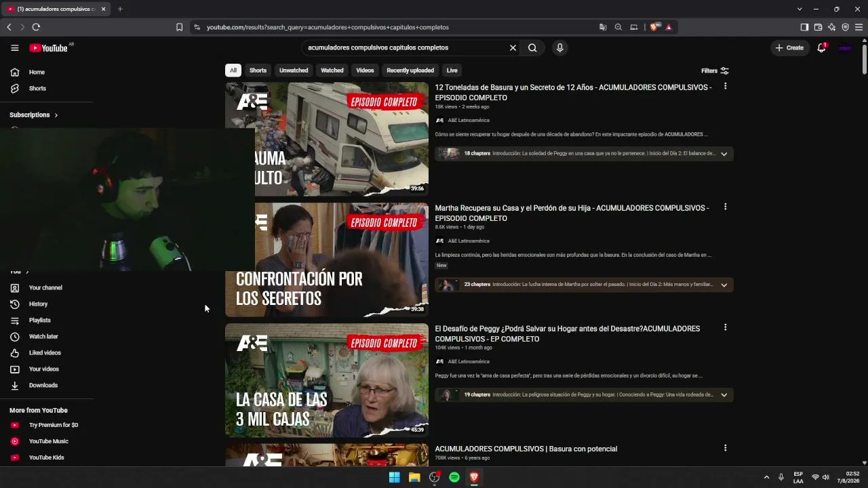
Task: Expand the Subscriptions section
Action: [x=34, y=115]
